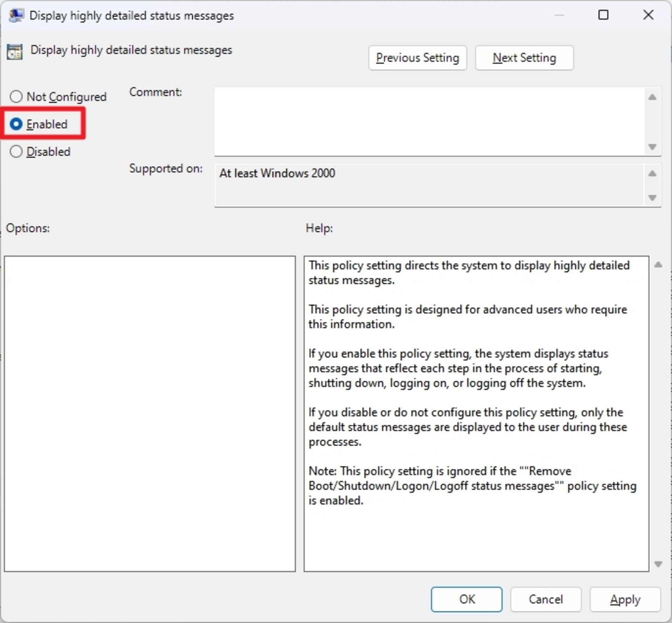The height and width of the screenshot is (623, 672).
Task: Maximize the policy settings window
Action: tap(603, 15)
